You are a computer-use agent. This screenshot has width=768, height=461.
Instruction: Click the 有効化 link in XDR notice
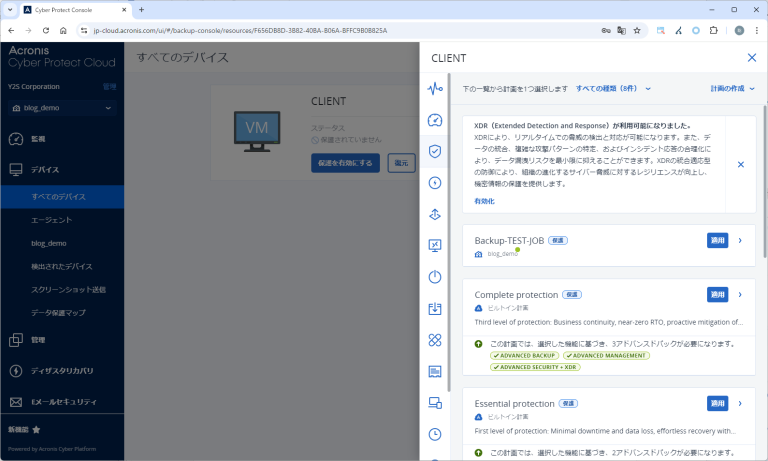[484, 201]
